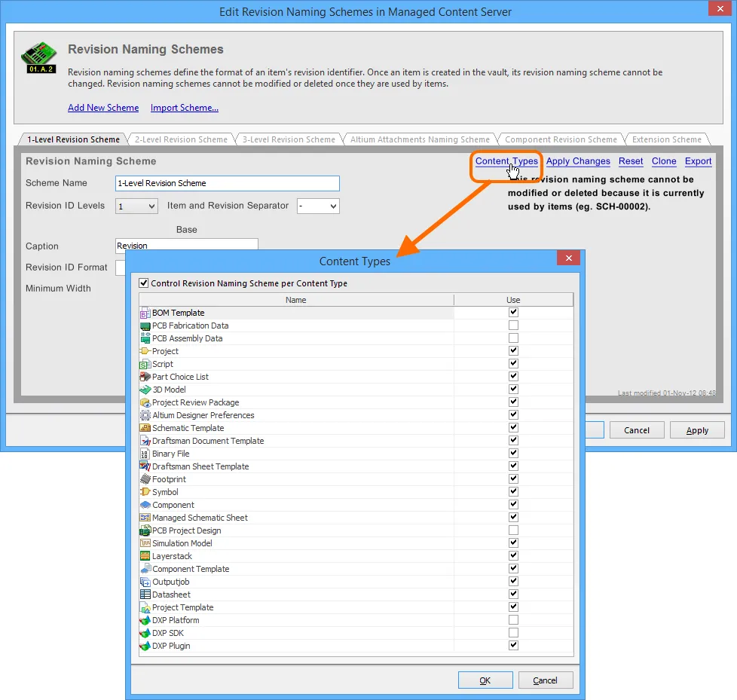
Task: Click the Caption Revision input field
Action: (x=187, y=246)
